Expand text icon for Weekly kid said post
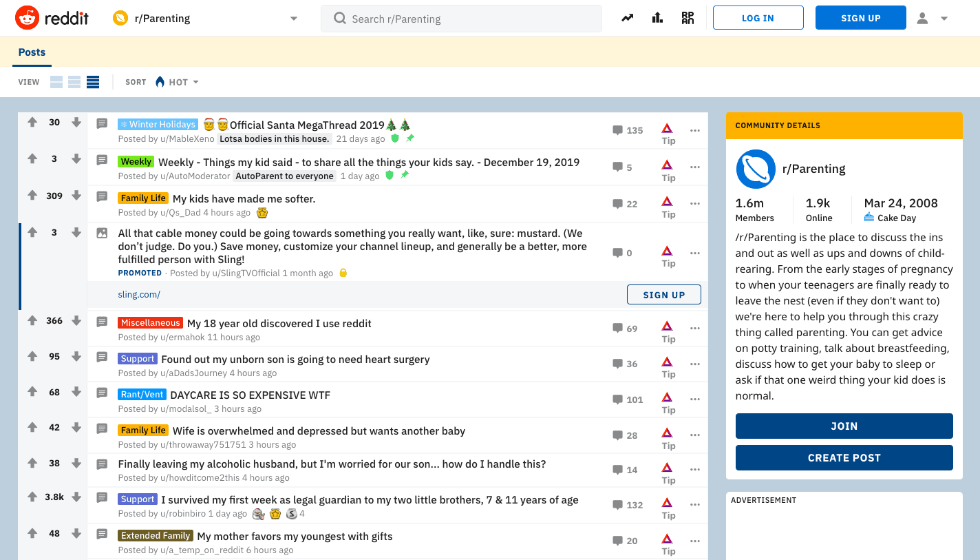 click(x=102, y=160)
